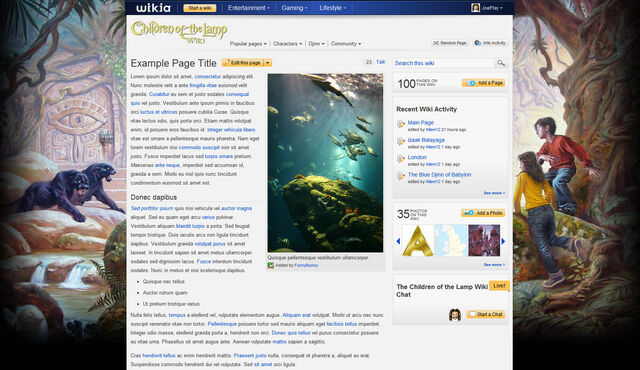
Task: Open the Main Page activity link
Action: [420, 122]
